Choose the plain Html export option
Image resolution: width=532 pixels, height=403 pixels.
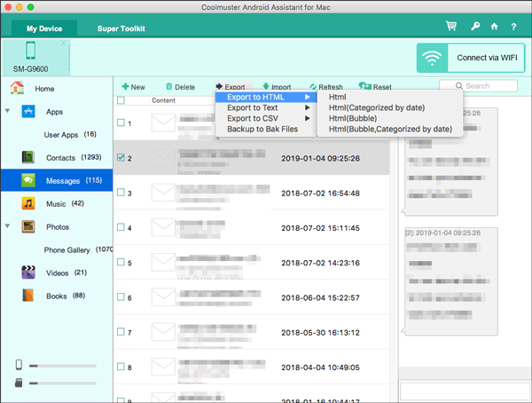coord(390,97)
